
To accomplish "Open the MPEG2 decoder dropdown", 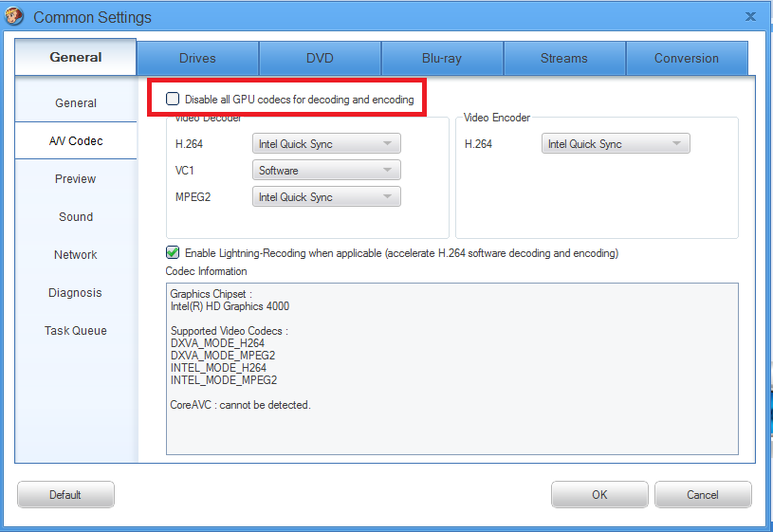I will coord(326,196).
